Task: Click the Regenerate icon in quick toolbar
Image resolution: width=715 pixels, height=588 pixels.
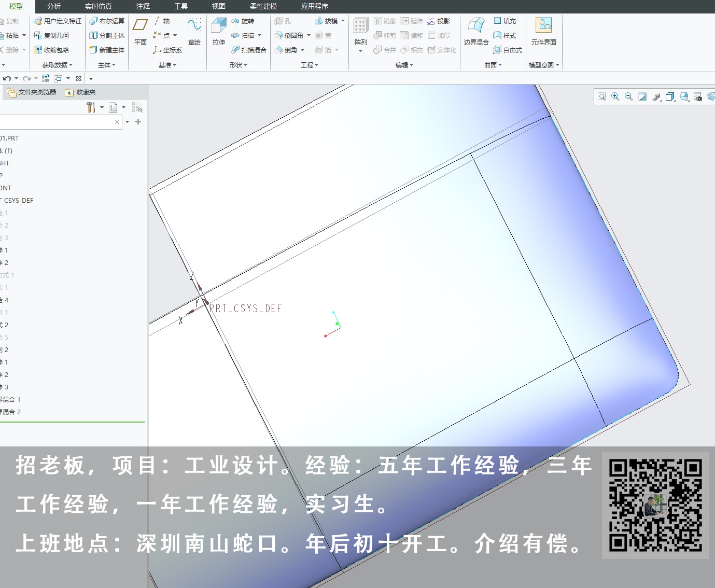Action: tap(46, 79)
